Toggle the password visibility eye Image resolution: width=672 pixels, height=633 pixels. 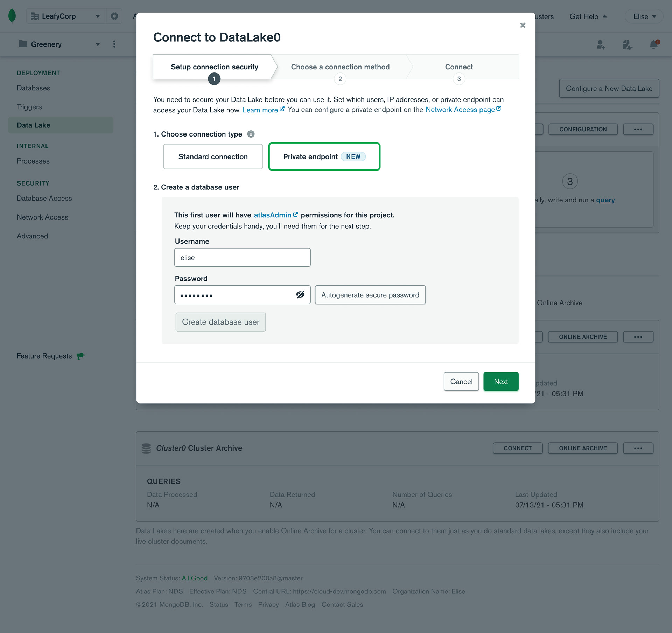[300, 295]
